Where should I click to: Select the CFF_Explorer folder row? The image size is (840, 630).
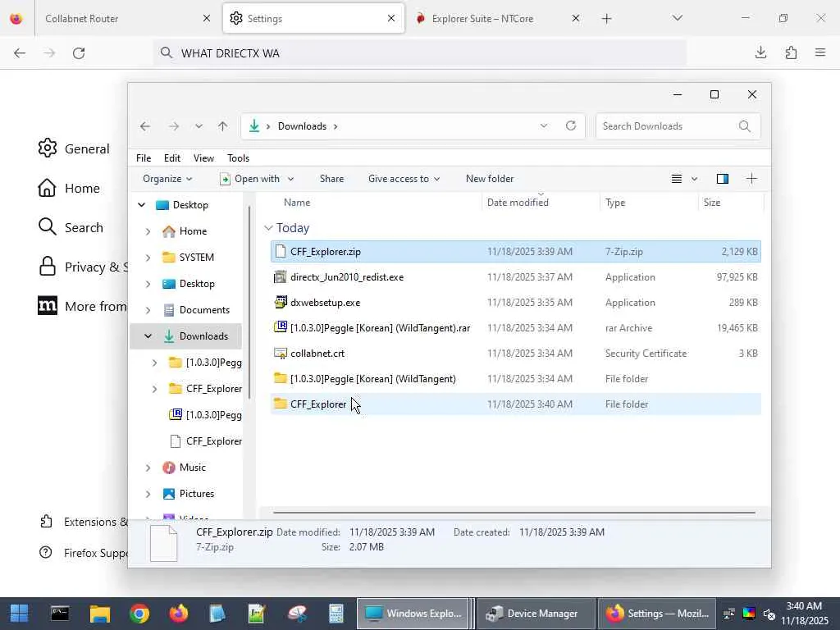click(516, 404)
